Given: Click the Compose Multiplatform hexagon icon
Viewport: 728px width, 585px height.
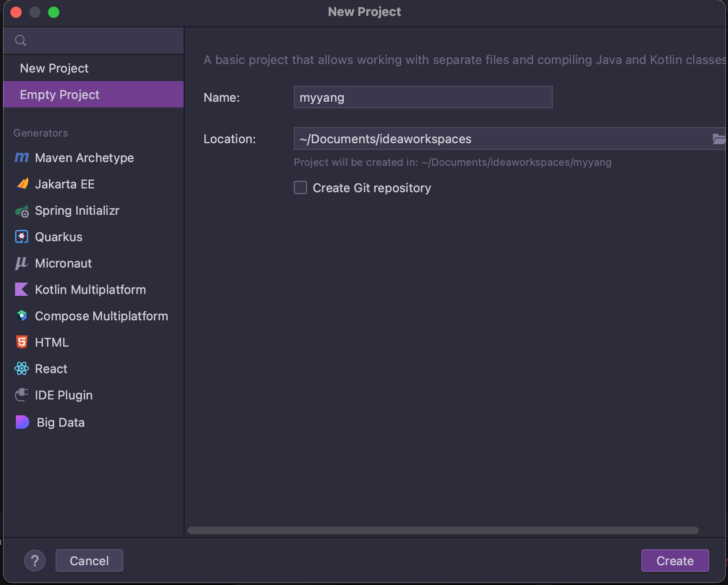Looking at the screenshot, I should click(22, 316).
